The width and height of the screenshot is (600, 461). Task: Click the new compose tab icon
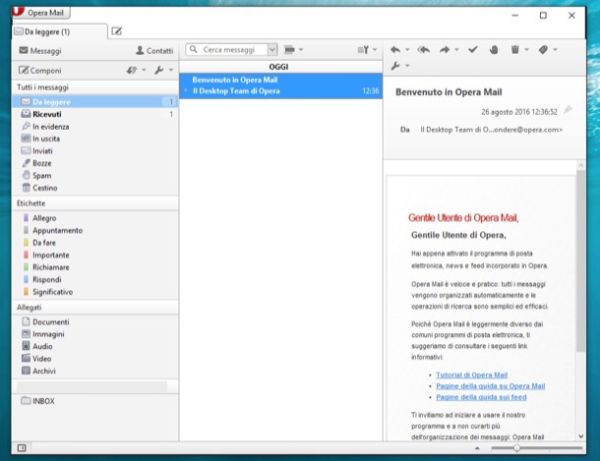(x=117, y=32)
